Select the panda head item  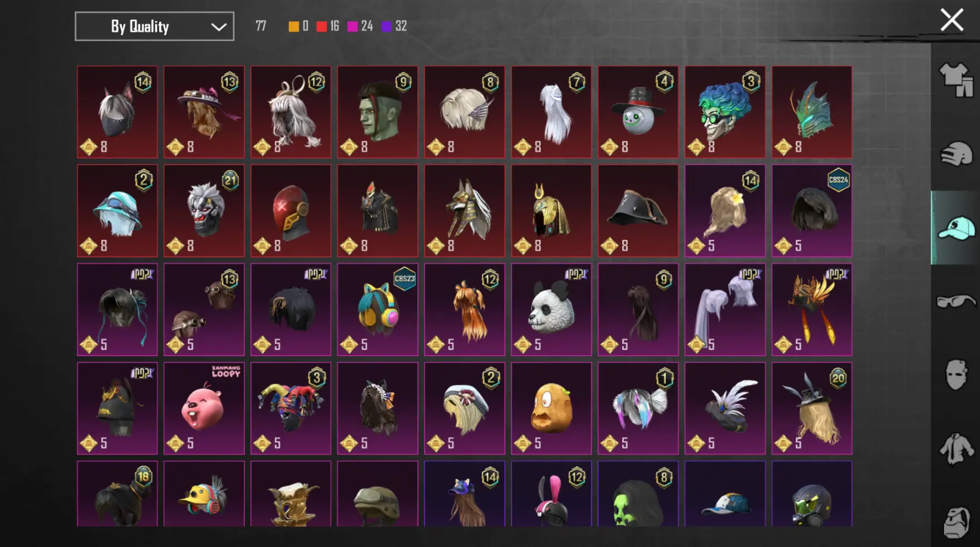(x=551, y=309)
